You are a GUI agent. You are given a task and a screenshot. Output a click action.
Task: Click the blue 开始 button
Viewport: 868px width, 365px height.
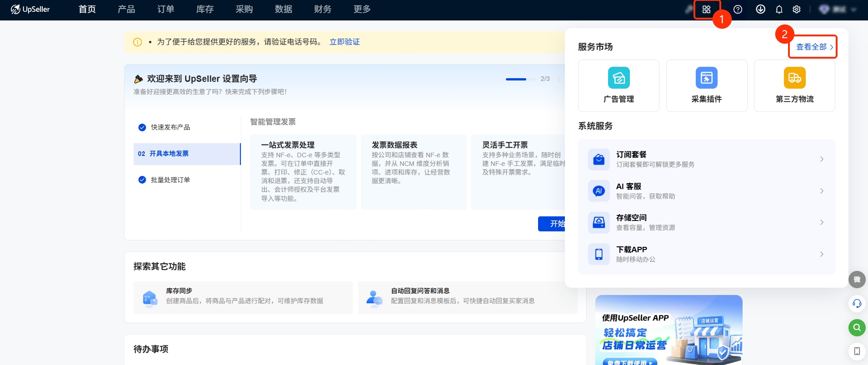[x=552, y=224]
